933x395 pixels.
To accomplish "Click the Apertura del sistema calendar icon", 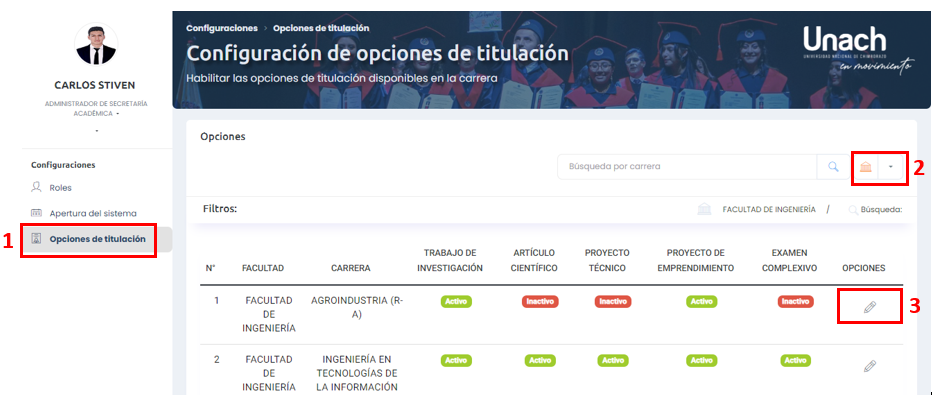I will (36, 213).
